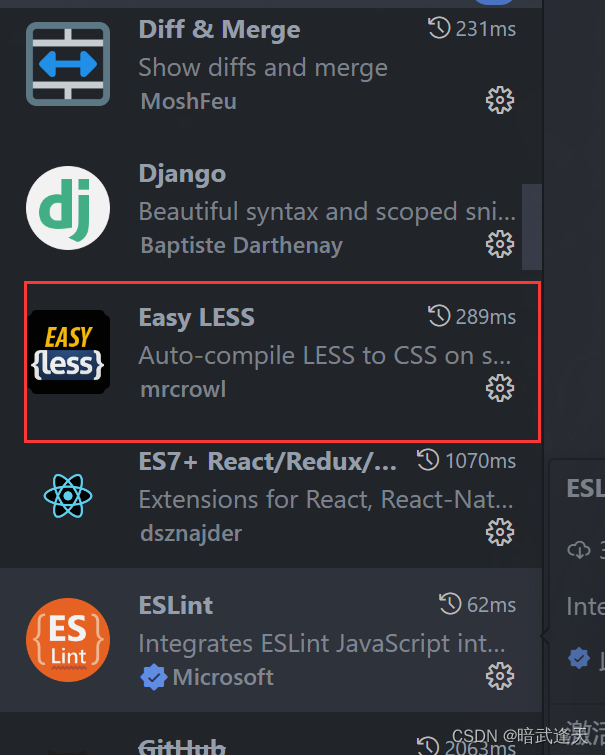Click publisher name dsznajder

191,534
